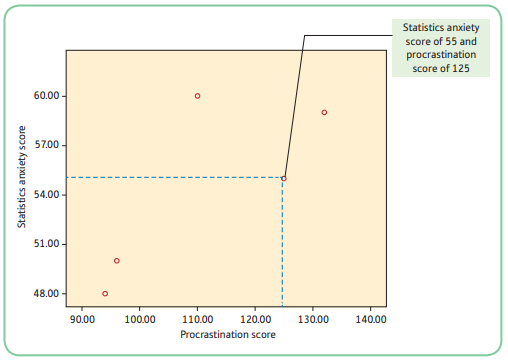Click the data point at procrastination 125
The height and width of the screenshot is (361, 508).
[x=284, y=179]
